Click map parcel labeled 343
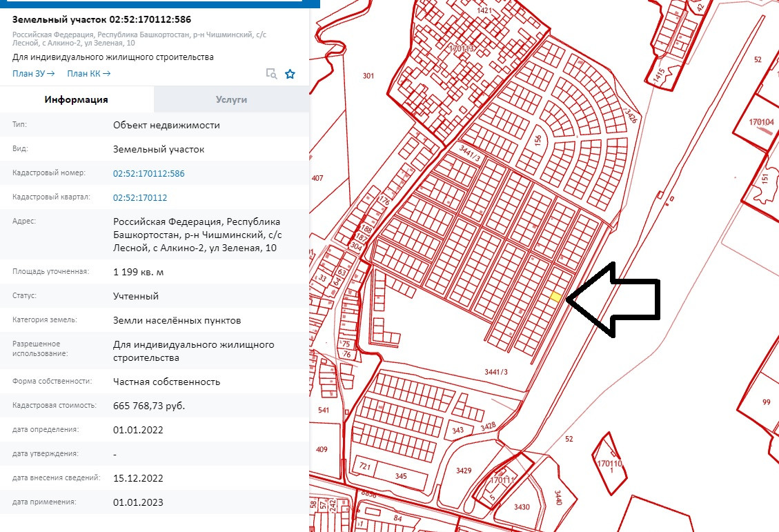779x532 pixels. point(457,430)
